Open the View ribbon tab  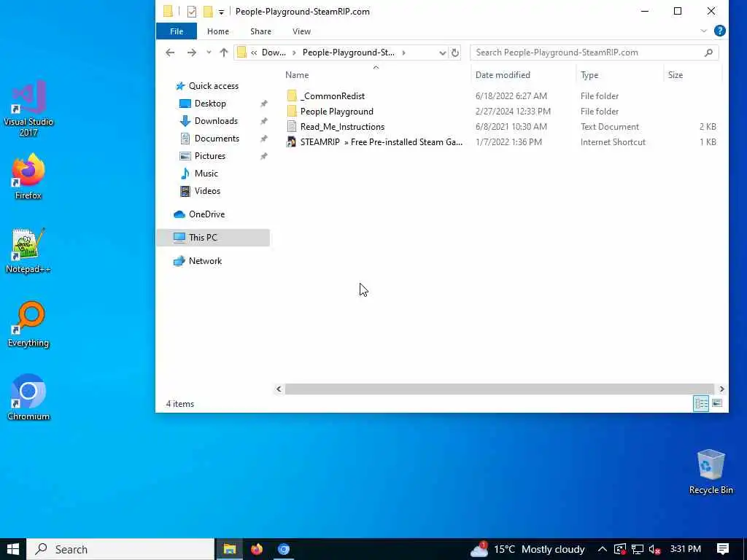(301, 31)
